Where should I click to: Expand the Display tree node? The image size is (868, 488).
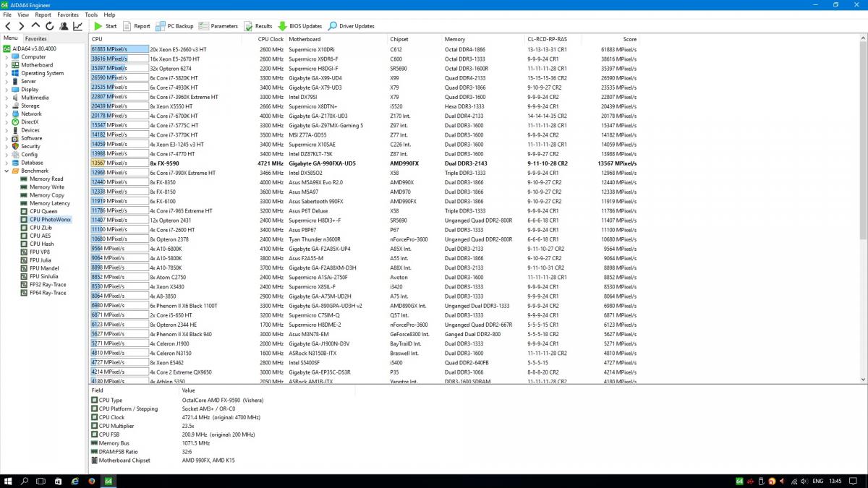pos(7,90)
